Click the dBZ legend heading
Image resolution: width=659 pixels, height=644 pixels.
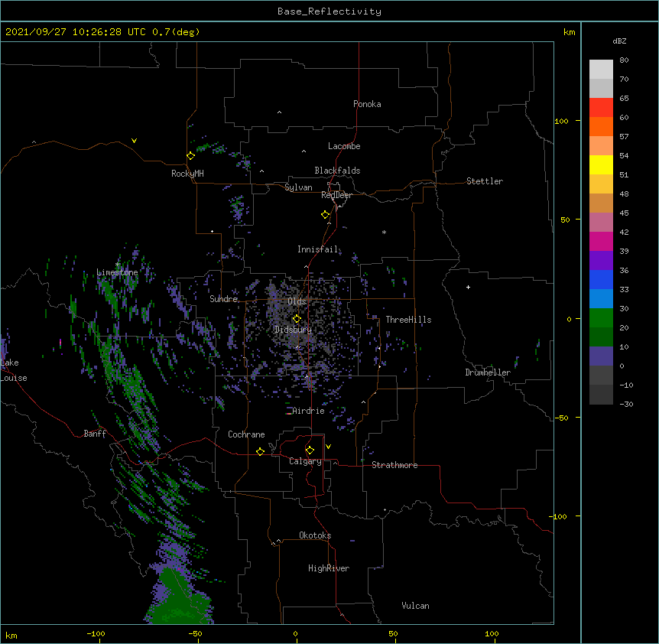click(619, 41)
